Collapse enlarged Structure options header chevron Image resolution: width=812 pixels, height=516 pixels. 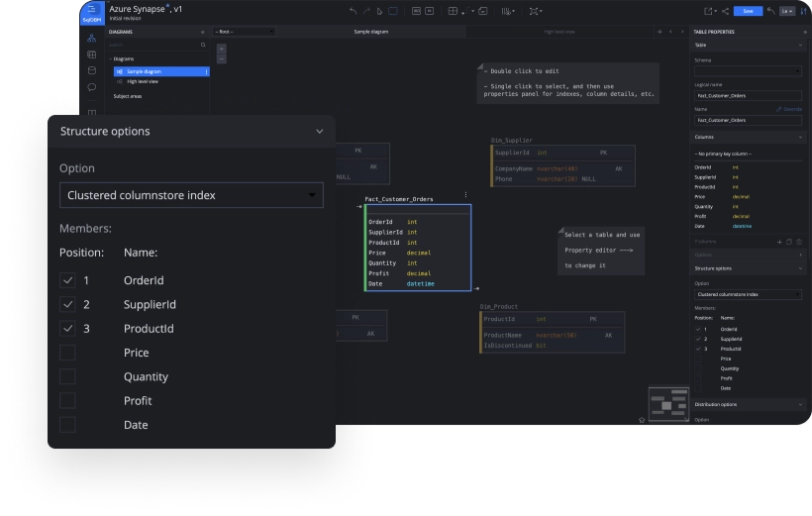(x=320, y=132)
